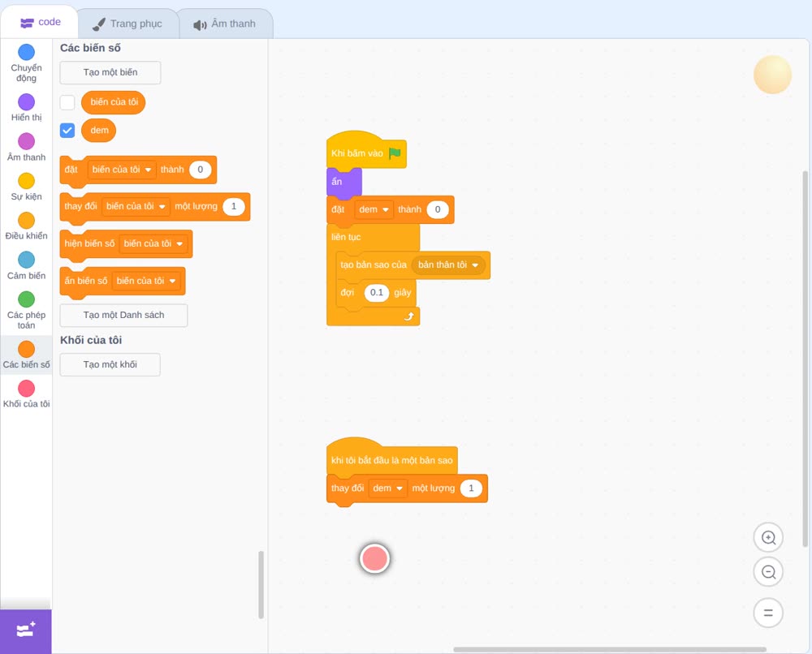Click the purple 'ẩn' hide block
Image resolution: width=812 pixels, height=654 pixels.
tap(343, 182)
